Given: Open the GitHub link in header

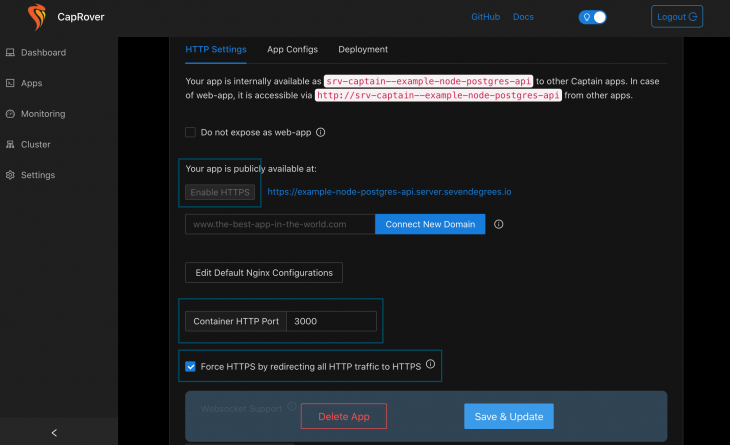Looking at the screenshot, I should pos(486,17).
